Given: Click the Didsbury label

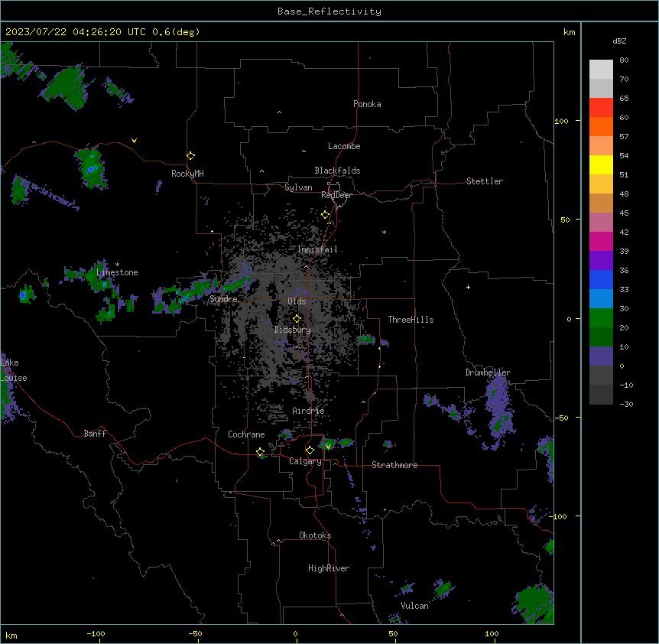Looking at the screenshot, I should pyautogui.click(x=292, y=330).
